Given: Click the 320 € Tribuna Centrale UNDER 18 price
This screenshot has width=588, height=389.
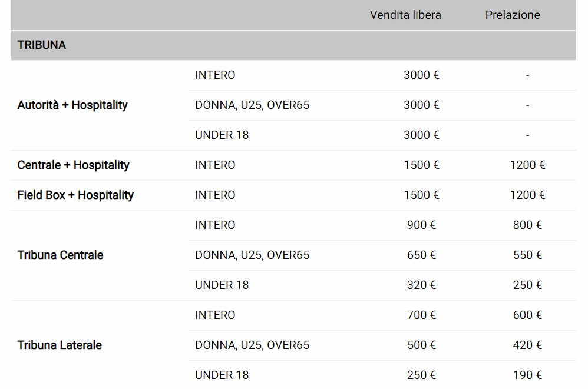Looking at the screenshot, I should pos(421,285).
